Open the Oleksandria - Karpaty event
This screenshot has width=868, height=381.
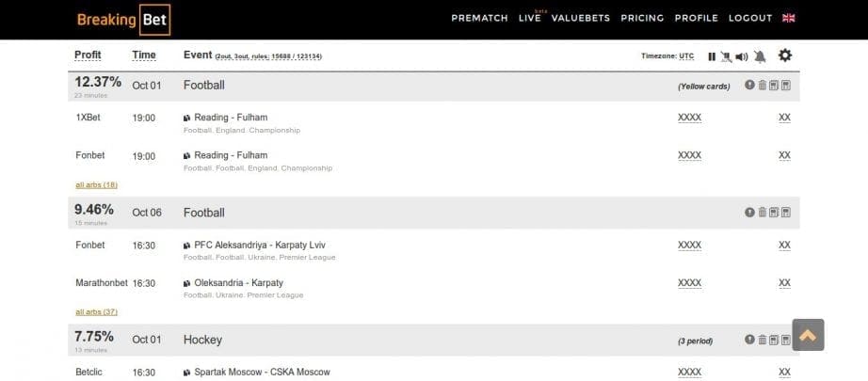tap(238, 282)
